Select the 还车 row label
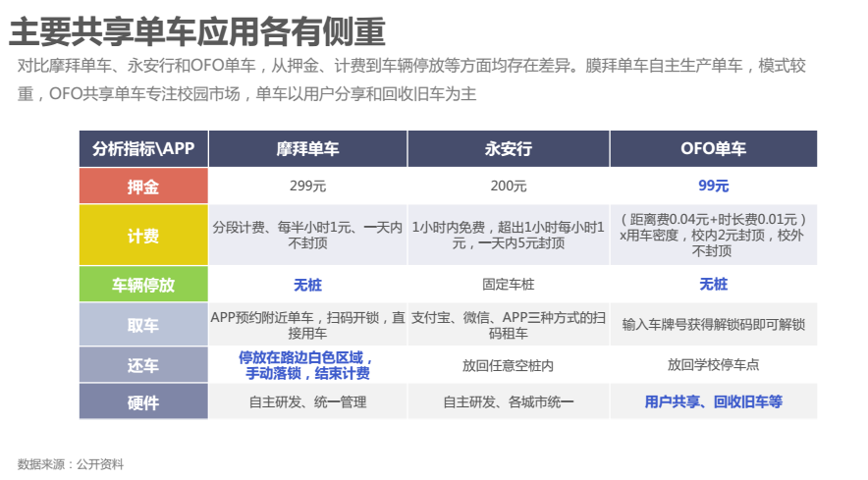Screen dimensions: 868x480 click(x=143, y=365)
